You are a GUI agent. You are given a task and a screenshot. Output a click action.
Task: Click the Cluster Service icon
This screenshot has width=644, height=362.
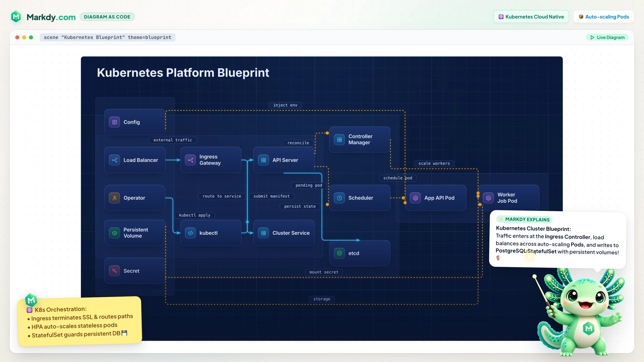point(263,233)
